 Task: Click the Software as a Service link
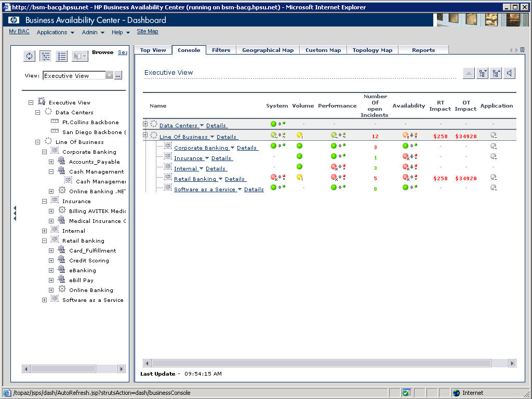point(205,189)
